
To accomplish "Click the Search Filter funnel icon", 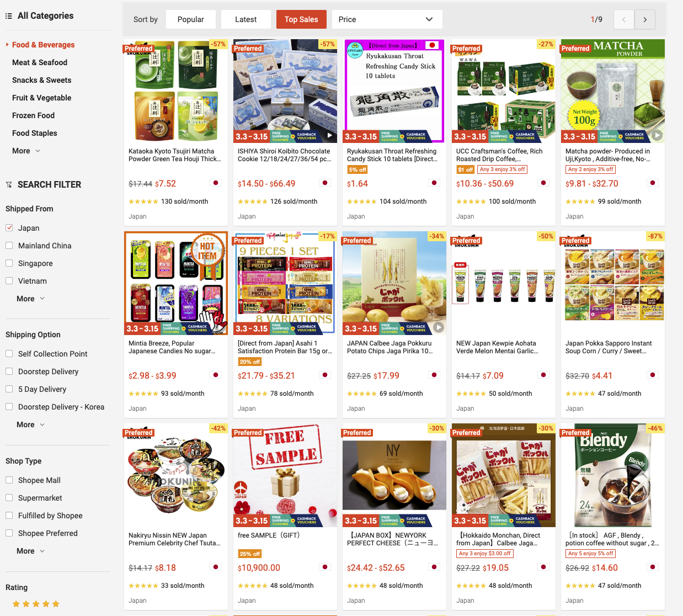I will coord(9,185).
